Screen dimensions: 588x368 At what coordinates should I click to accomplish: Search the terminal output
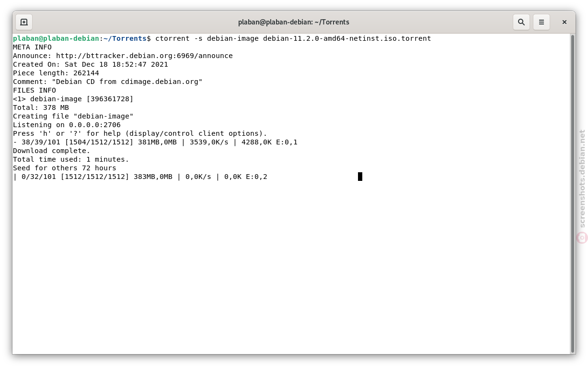click(521, 22)
